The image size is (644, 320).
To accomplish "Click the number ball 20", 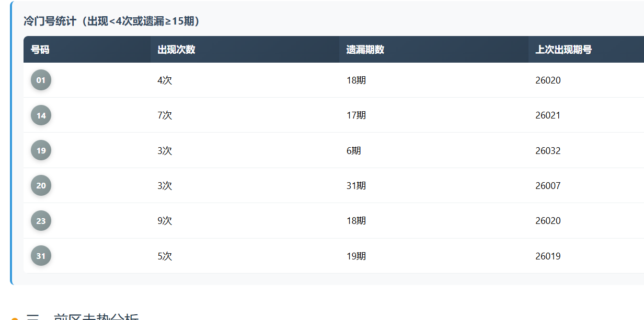I will [x=41, y=185].
